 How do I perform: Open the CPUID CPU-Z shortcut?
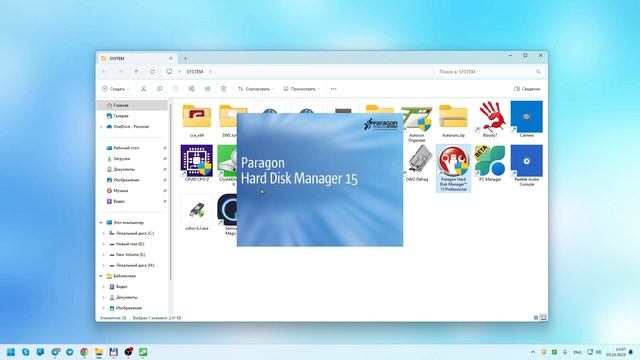point(196,163)
